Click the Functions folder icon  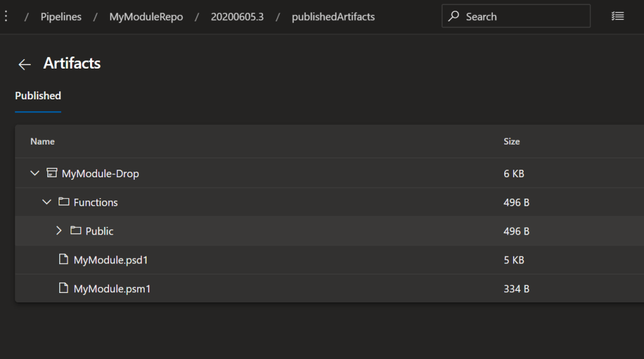click(64, 202)
